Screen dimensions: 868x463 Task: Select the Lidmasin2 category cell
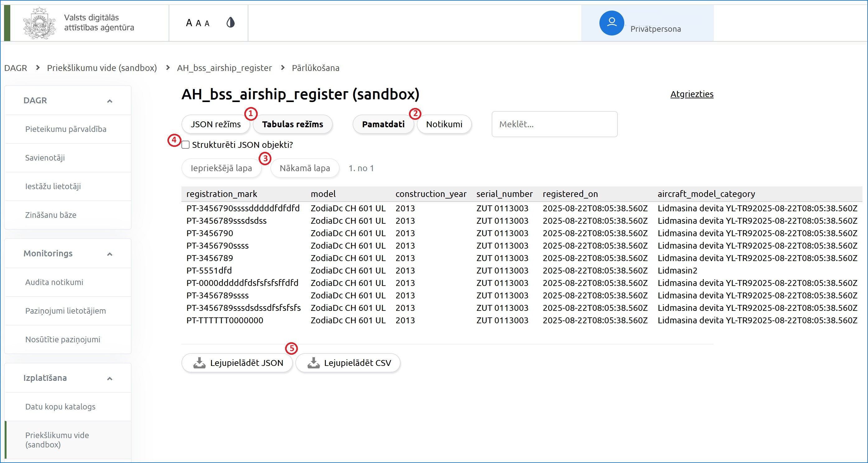coord(677,271)
